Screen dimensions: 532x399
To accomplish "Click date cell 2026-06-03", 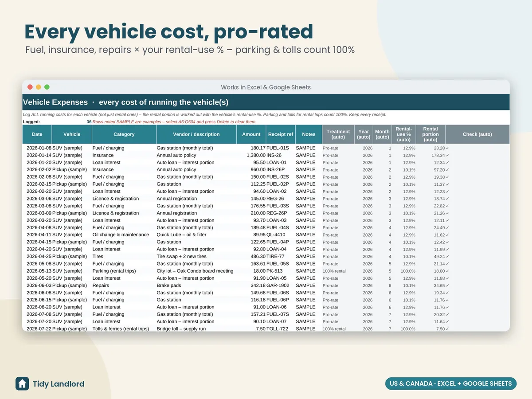I will (39, 286).
